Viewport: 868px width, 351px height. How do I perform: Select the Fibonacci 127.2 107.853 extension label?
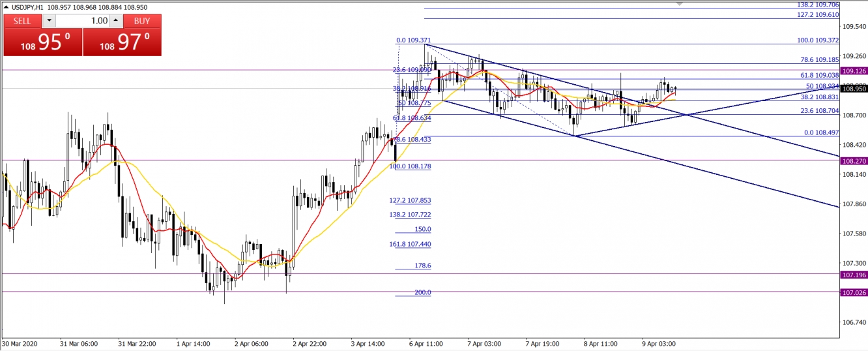411,200
